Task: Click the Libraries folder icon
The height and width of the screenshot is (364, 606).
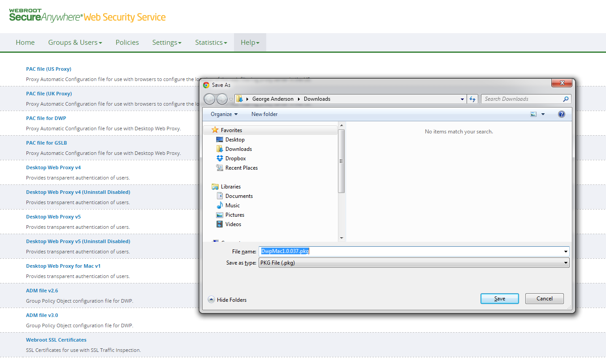Action: 215,187
